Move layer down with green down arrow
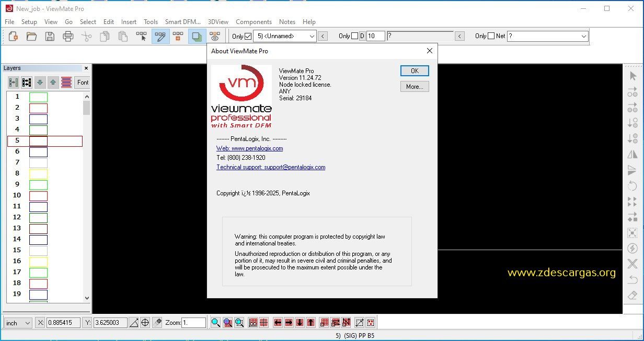The width and height of the screenshot is (644, 341). [40, 83]
